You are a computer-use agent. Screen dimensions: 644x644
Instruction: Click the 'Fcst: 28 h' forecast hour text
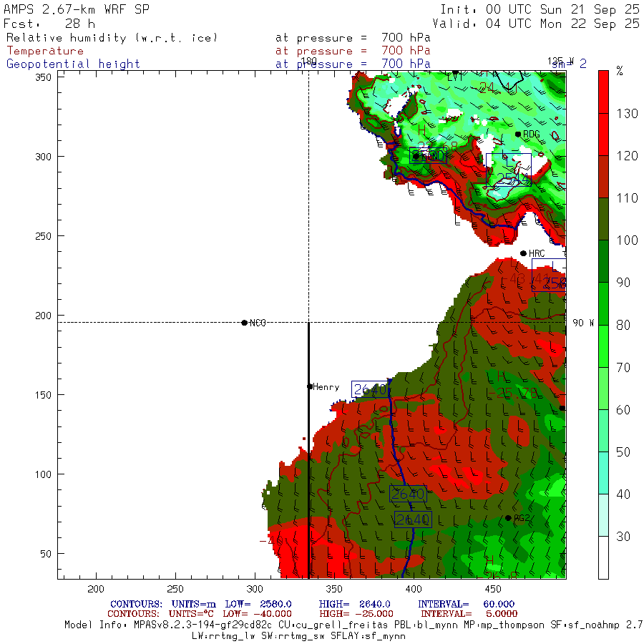(49, 24)
